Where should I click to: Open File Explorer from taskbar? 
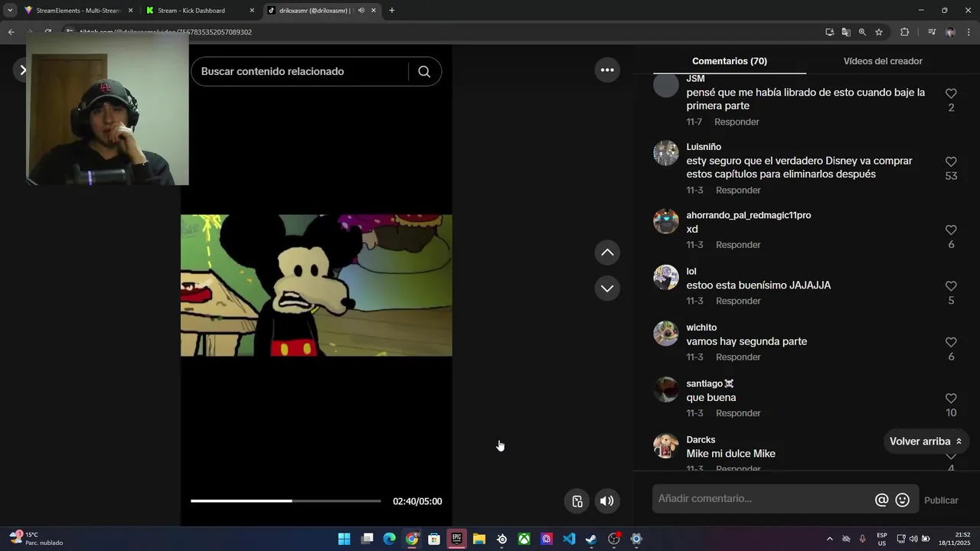tap(479, 539)
